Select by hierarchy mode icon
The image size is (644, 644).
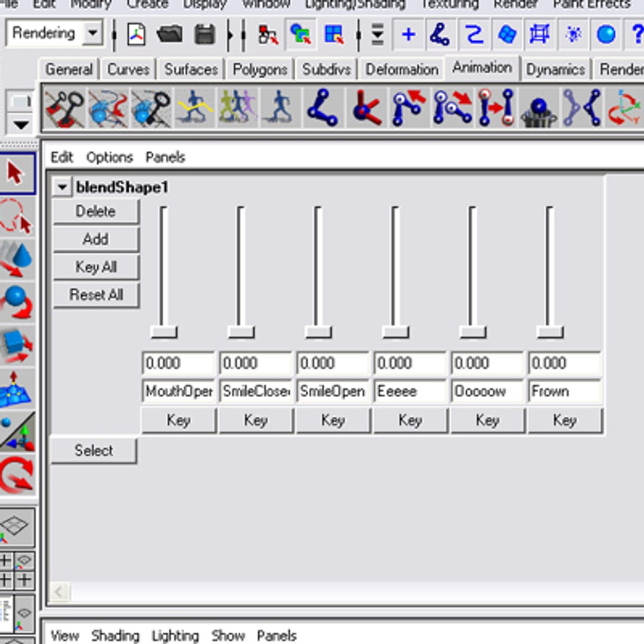pos(268,35)
